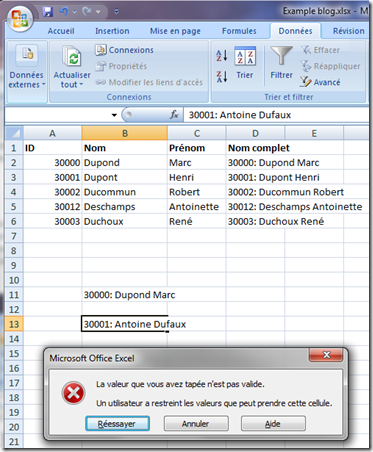Click the Effacer filter command
Image resolution: width=373 pixels, height=452 pixels.
click(320, 50)
